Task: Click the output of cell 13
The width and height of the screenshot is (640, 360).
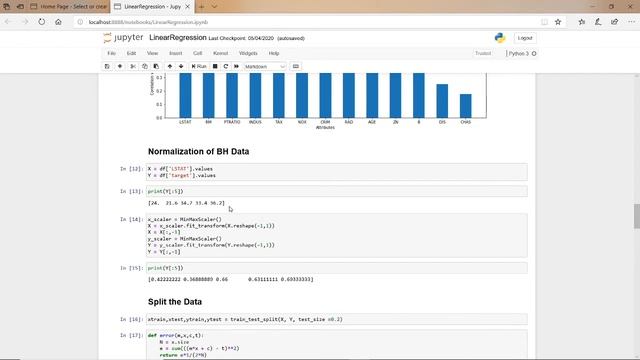Action: [x=186, y=203]
